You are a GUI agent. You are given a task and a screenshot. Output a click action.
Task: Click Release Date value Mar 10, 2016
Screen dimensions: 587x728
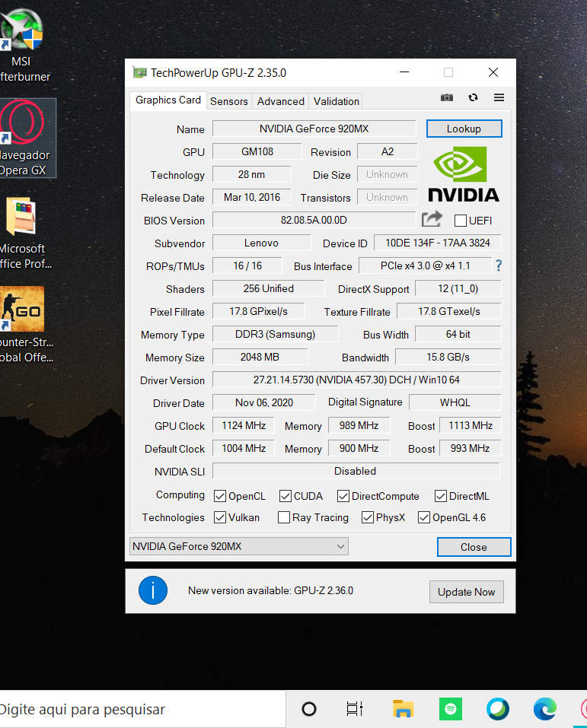[x=252, y=197]
